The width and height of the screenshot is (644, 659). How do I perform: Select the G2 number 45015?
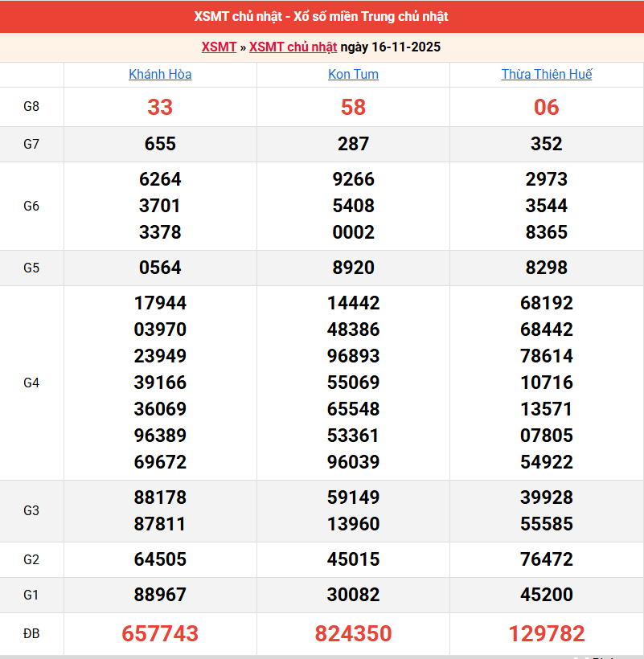[353, 559]
